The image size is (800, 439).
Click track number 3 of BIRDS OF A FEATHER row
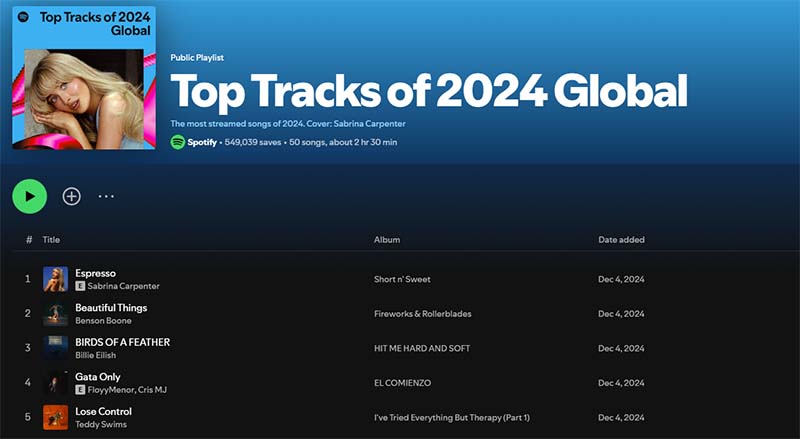coord(28,348)
